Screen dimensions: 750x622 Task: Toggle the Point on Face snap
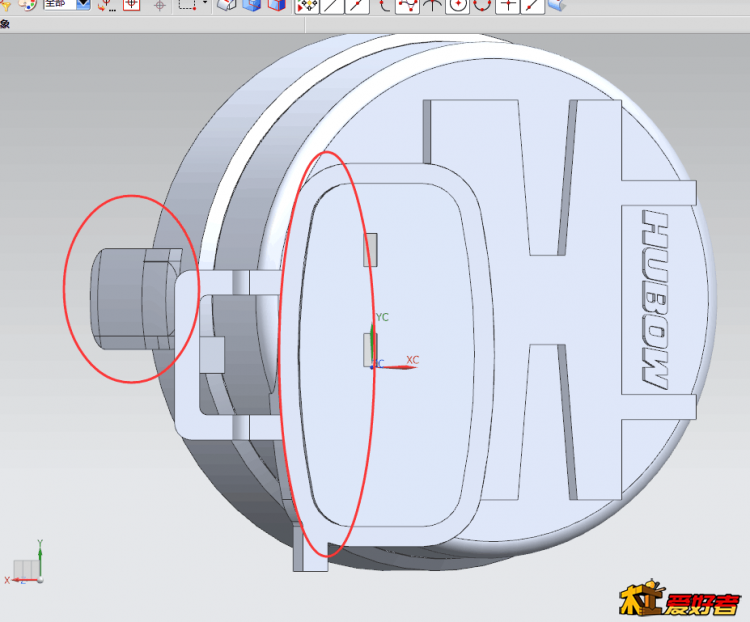coord(557,6)
